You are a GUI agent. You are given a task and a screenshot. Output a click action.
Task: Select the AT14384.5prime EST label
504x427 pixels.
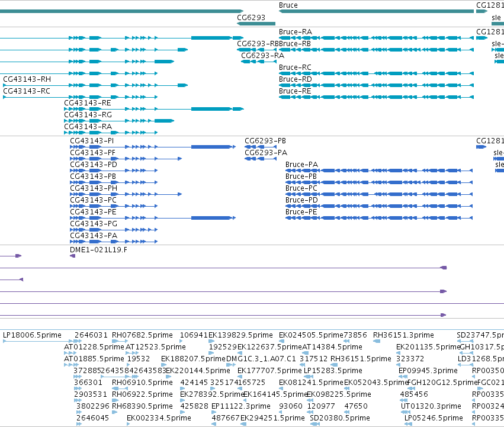[x=332, y=347]
